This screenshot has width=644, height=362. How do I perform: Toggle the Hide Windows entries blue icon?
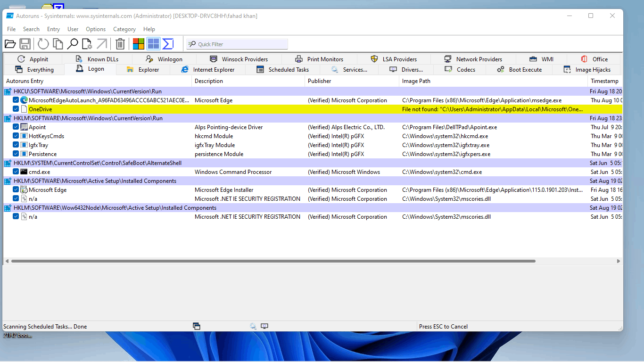[153, 44]
